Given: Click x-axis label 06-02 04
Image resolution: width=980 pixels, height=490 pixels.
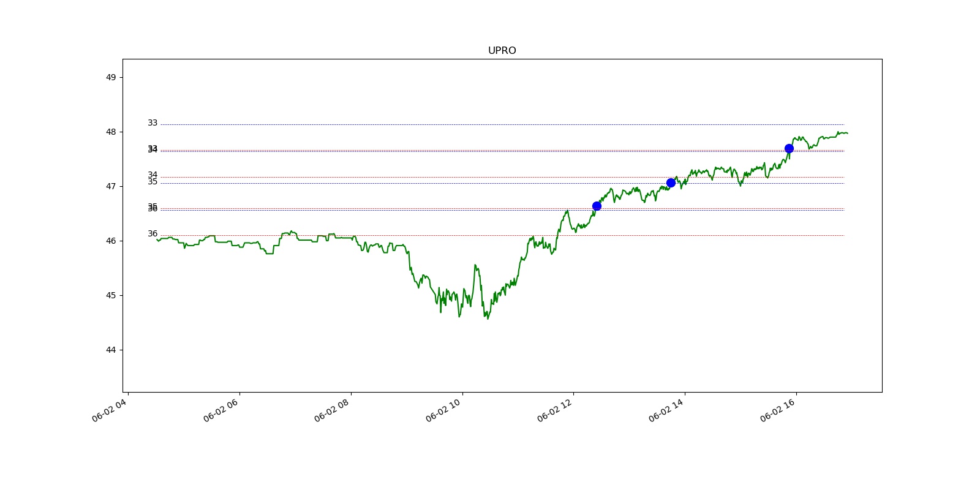Looking at the screenshot, I should pyautogui.click(x=110, y=410).
